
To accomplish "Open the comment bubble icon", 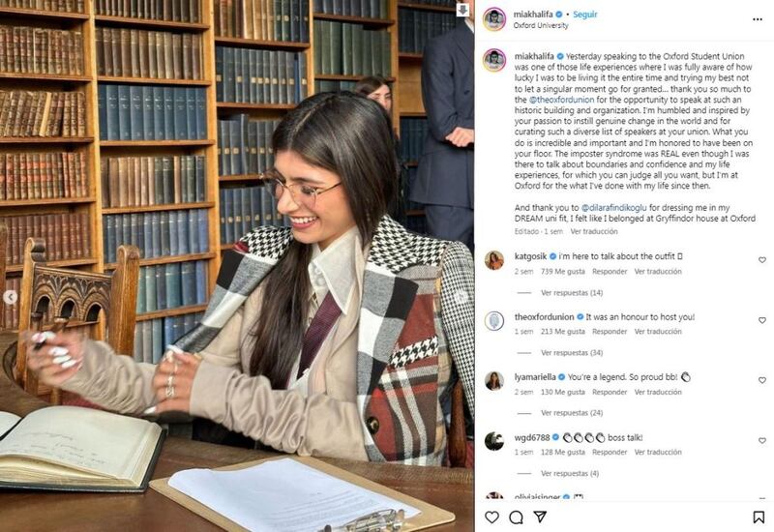I will [x=516, y=517].
